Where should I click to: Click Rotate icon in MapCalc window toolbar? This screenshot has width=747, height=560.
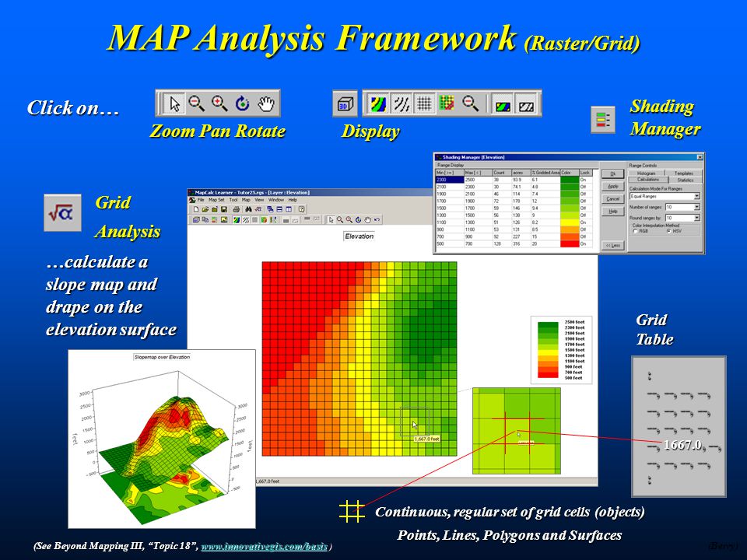[x=358, y=220]
